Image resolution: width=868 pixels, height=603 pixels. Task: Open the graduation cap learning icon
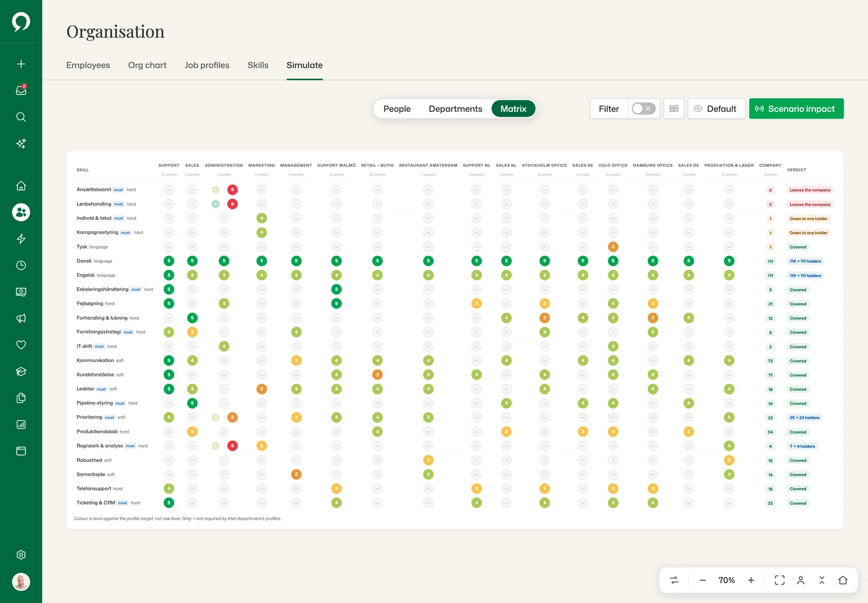coord(21,371)
